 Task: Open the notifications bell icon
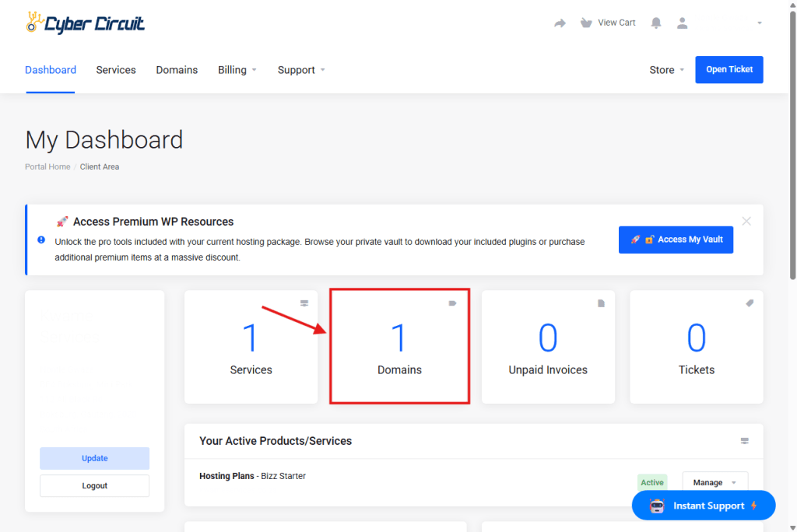pos(656,23)
